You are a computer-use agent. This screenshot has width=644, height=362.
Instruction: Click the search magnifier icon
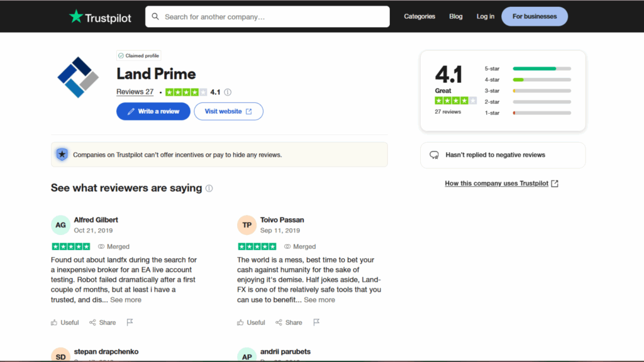point(155,16)
